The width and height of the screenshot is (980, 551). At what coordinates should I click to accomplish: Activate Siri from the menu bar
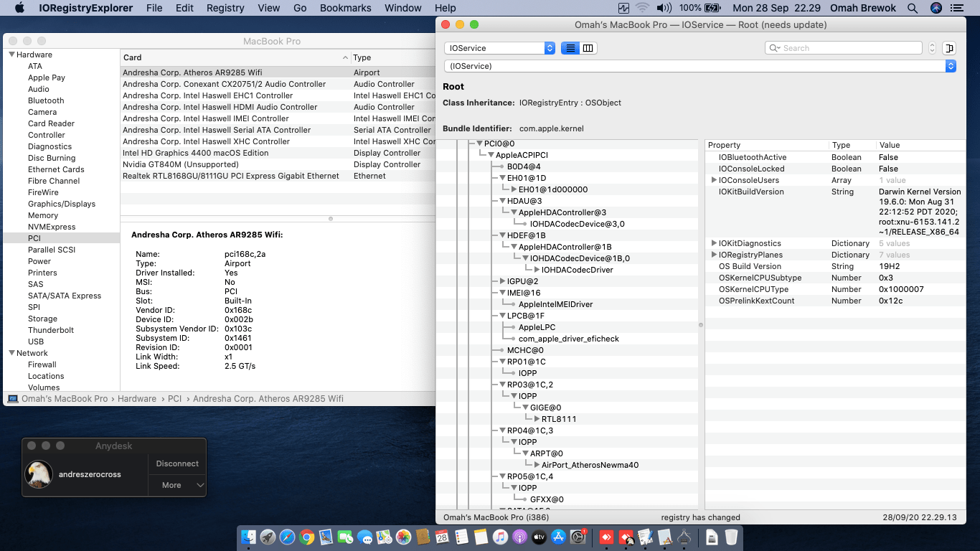(x=936, y=8)
